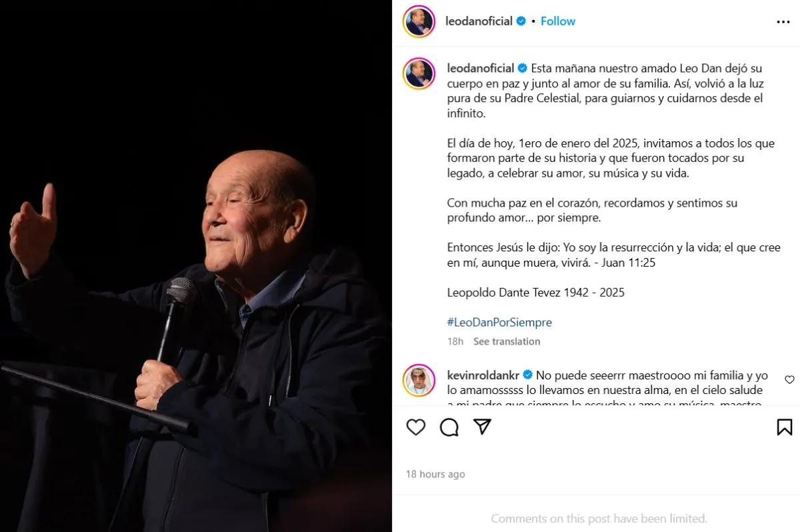Click the verified badge next to kevinroldankr
Viewport: 800px width, 532px height.
527,375
